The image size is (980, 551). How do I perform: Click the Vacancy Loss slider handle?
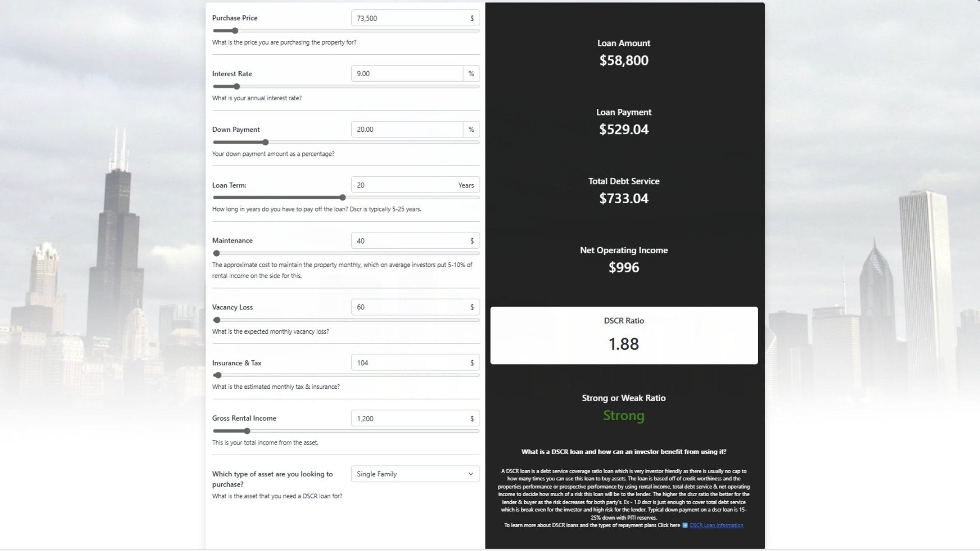(x=217, y=320)
